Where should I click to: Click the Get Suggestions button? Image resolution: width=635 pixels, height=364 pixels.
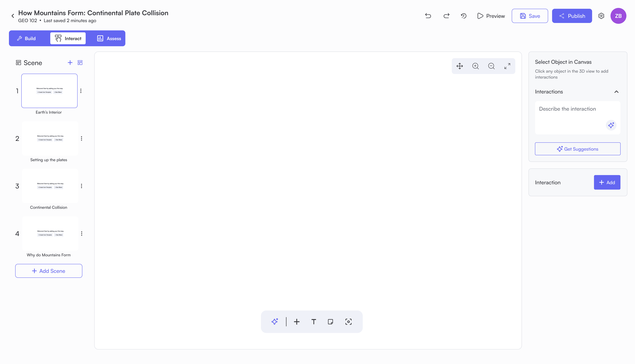(577, 149)
